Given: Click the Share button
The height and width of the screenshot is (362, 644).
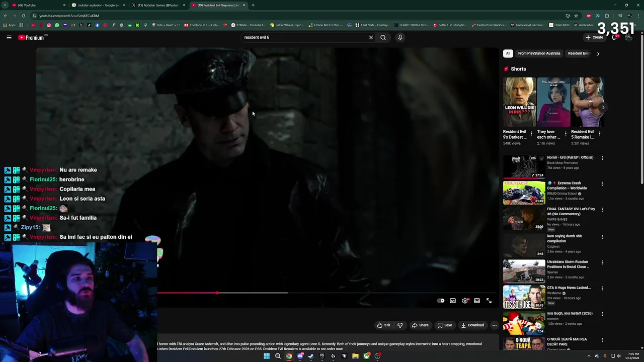Looking at the screenshot, I should tap(420, 325).
